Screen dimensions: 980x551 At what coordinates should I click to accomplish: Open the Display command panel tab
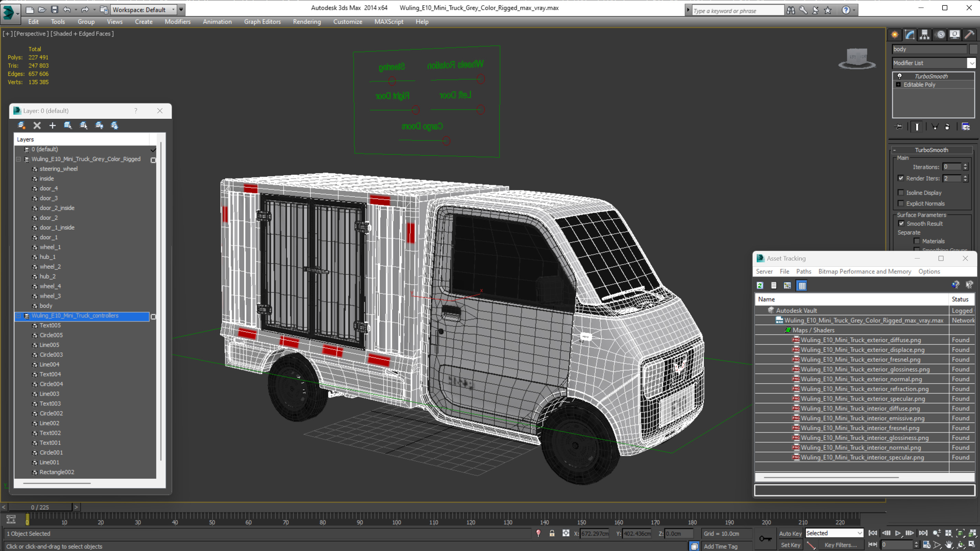(x=955, y=35)
